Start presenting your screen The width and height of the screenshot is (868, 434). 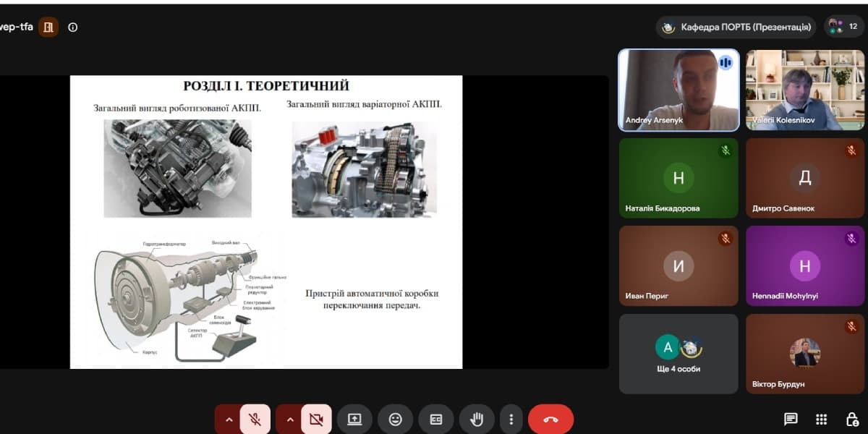click(x=354, y=419)
